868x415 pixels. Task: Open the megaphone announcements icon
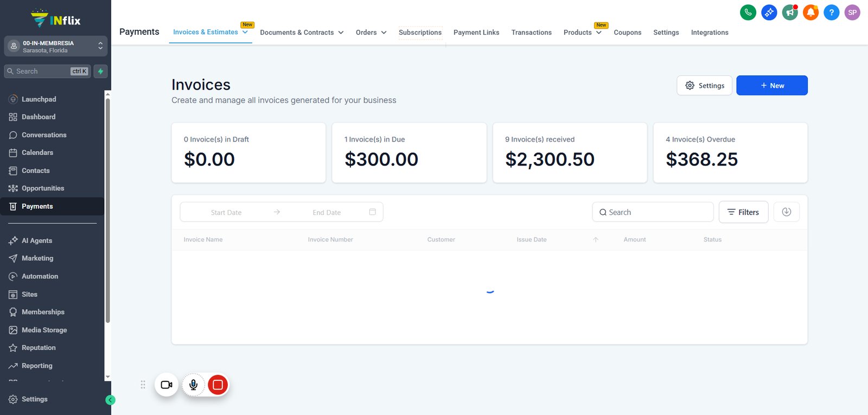790,12
